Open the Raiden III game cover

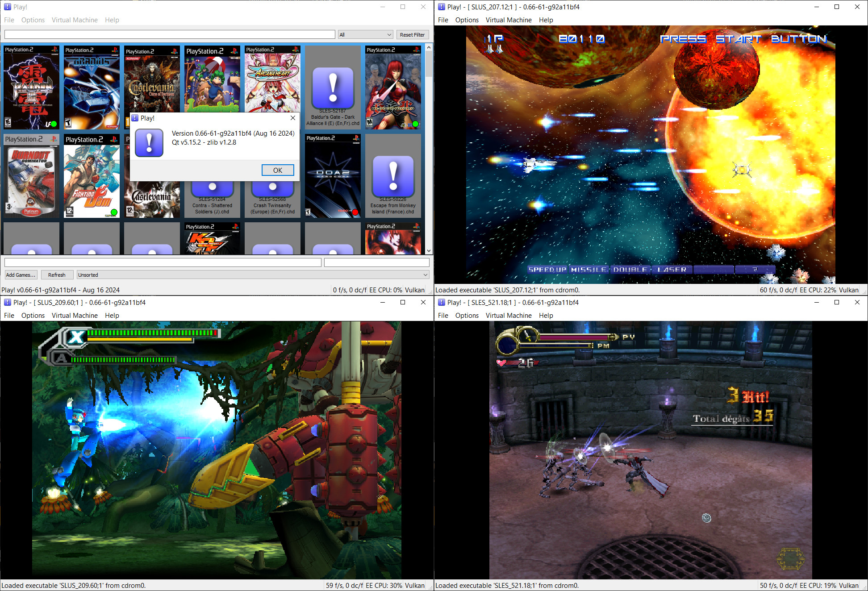point(31,87)
